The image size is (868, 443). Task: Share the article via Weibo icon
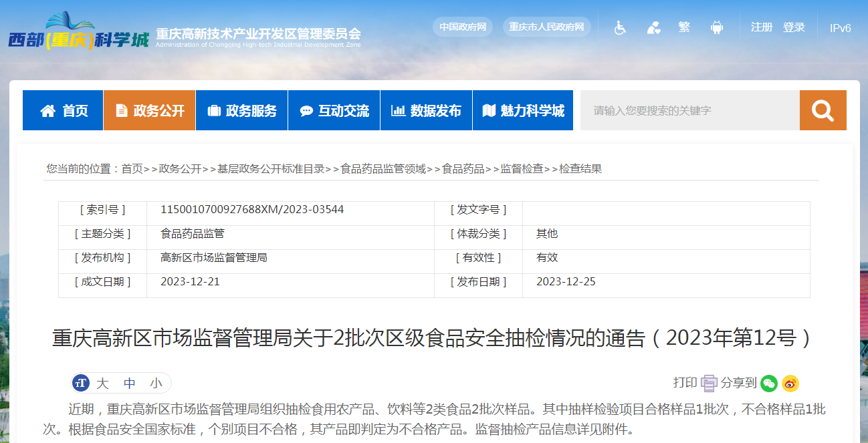pos(790,383)
